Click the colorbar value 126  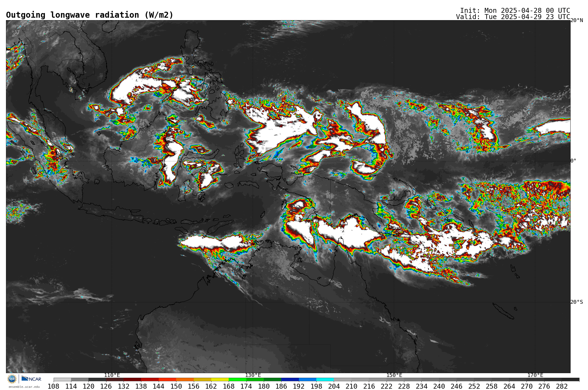point(106,386)
